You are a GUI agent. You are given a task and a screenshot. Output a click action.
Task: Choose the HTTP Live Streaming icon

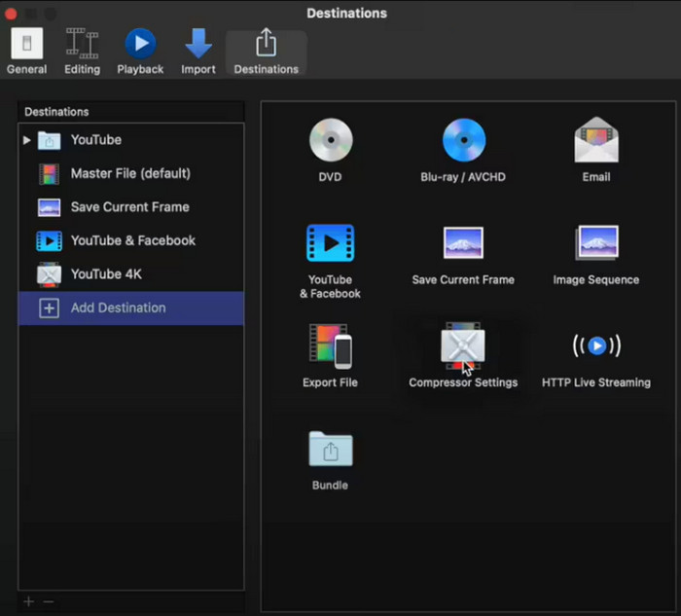coord(596,346)
